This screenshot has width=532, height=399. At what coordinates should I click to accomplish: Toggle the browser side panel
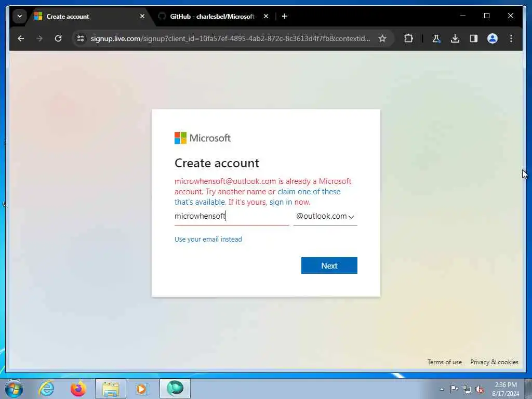click(474, 38)
